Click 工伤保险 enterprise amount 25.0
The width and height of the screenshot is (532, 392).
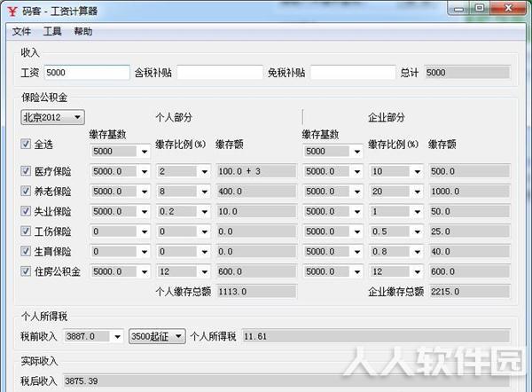tap(469, 231)
